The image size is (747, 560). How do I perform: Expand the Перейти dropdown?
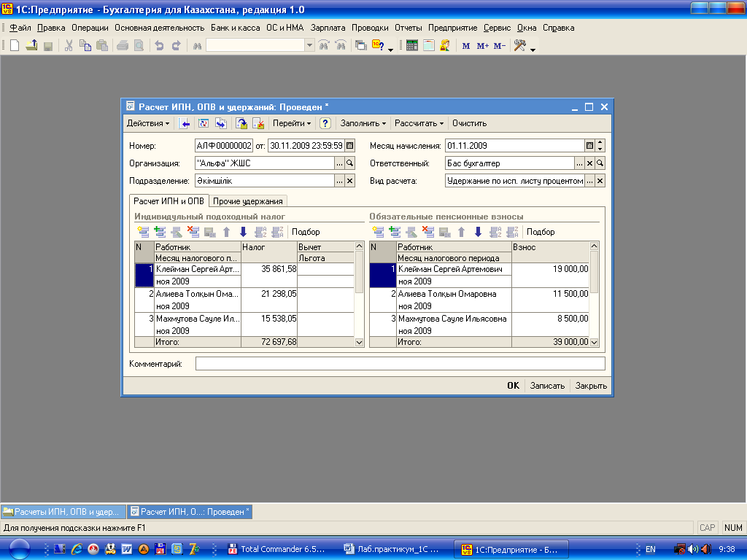(292, 123)
